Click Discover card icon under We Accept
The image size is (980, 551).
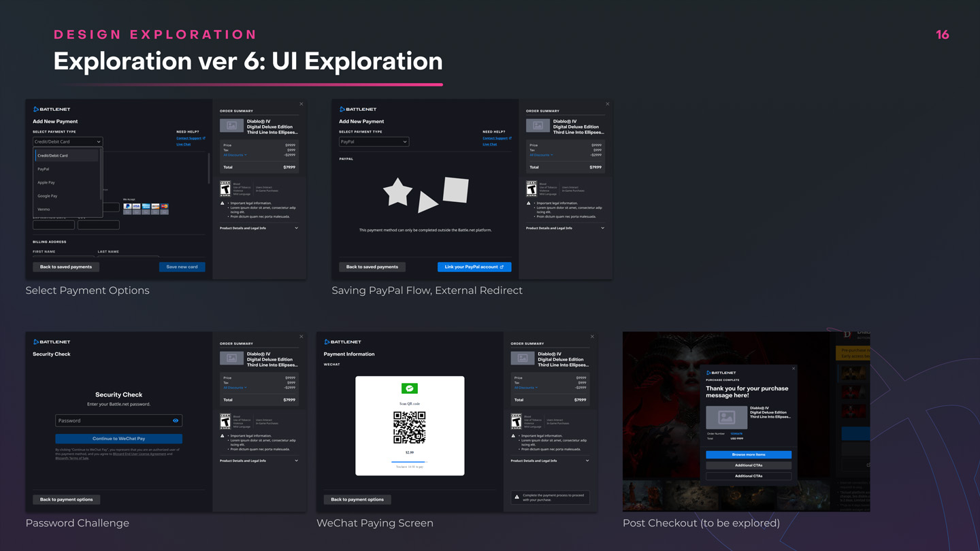point(155,206)
